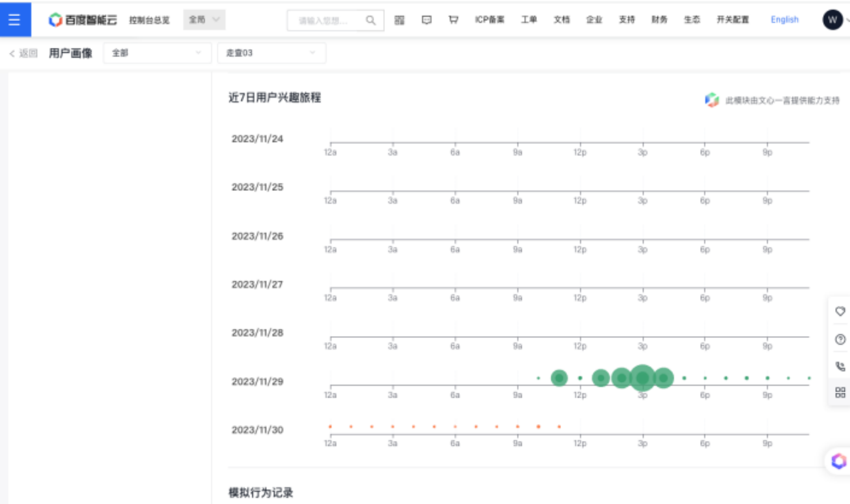
Task: Open 企业 in the top menu
Action: pyautogui.click(x=594, y=20)
